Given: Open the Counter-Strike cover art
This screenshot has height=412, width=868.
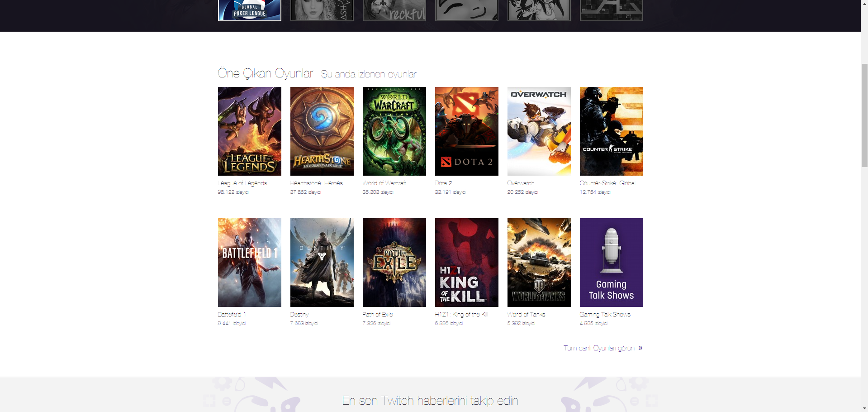Looking at the screenshot, I should tap(611, 131).
